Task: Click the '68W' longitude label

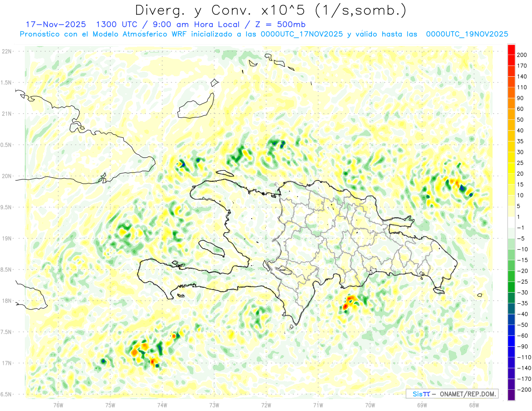Action: click(x=474, y=405)
